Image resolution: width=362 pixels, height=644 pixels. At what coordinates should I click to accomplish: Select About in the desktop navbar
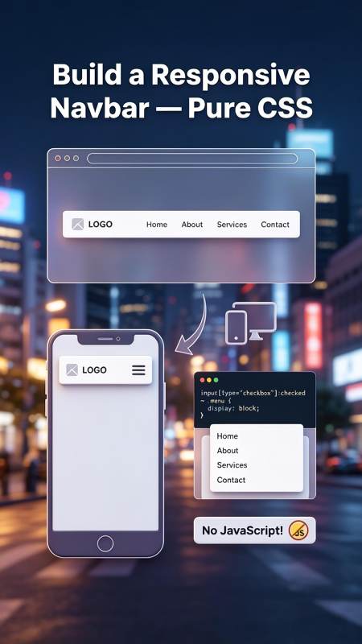pyautogui.click(x=192, y=225)
